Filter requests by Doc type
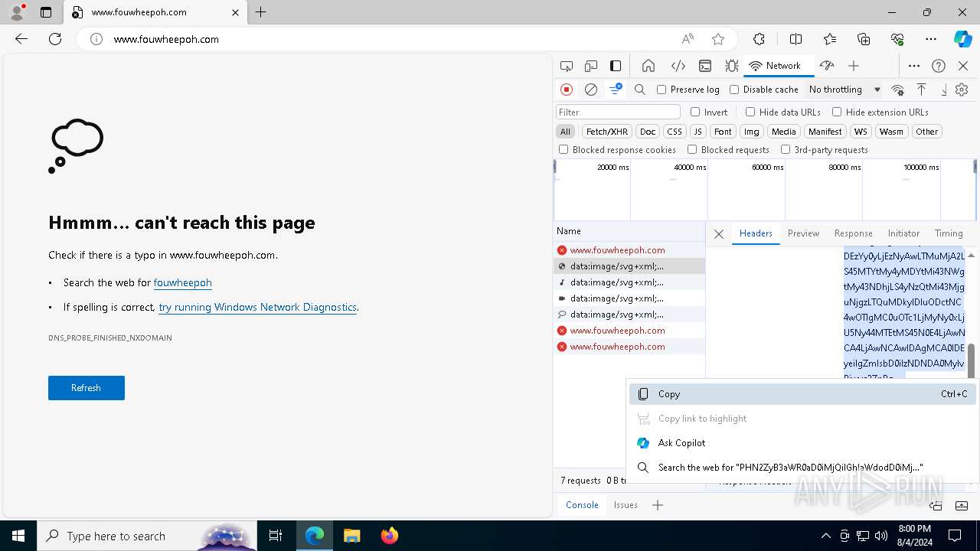The width and height of the screenshot is (980, 551). coord(648,132)
